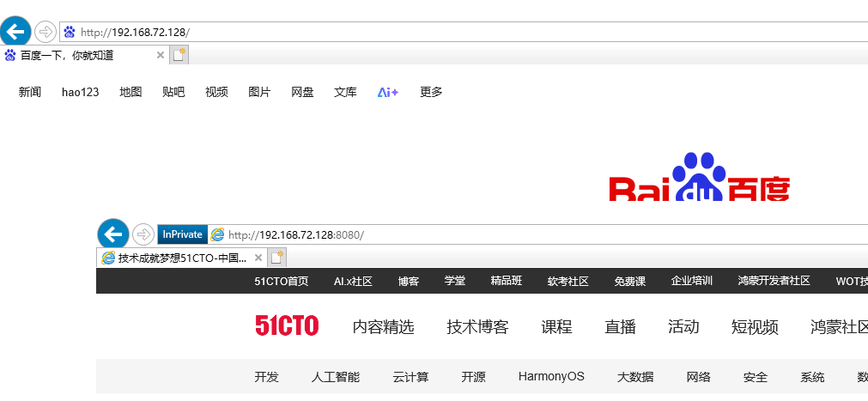The height and width of the screenshot is (401, 868).
Task: Open 免费课 in top bar
Action: point(630,282)
